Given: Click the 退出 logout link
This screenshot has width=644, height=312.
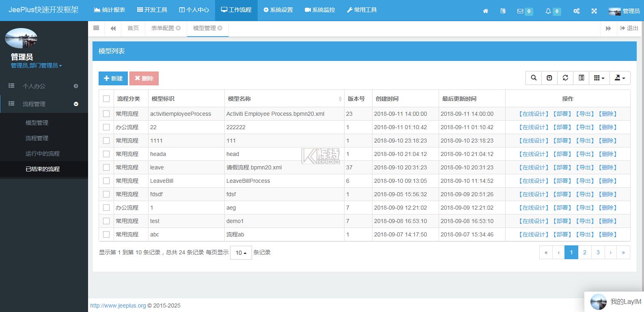Looking at the screenshot, I should click(629, 28).
